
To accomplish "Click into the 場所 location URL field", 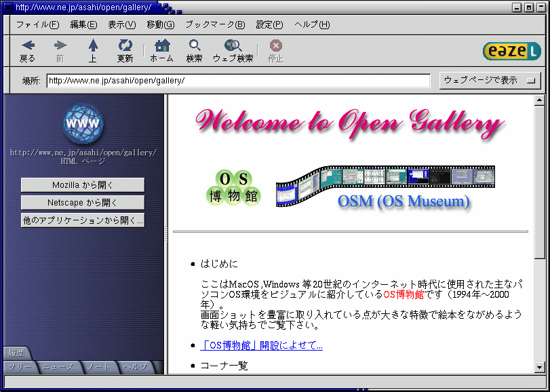I will click(237, 81).
